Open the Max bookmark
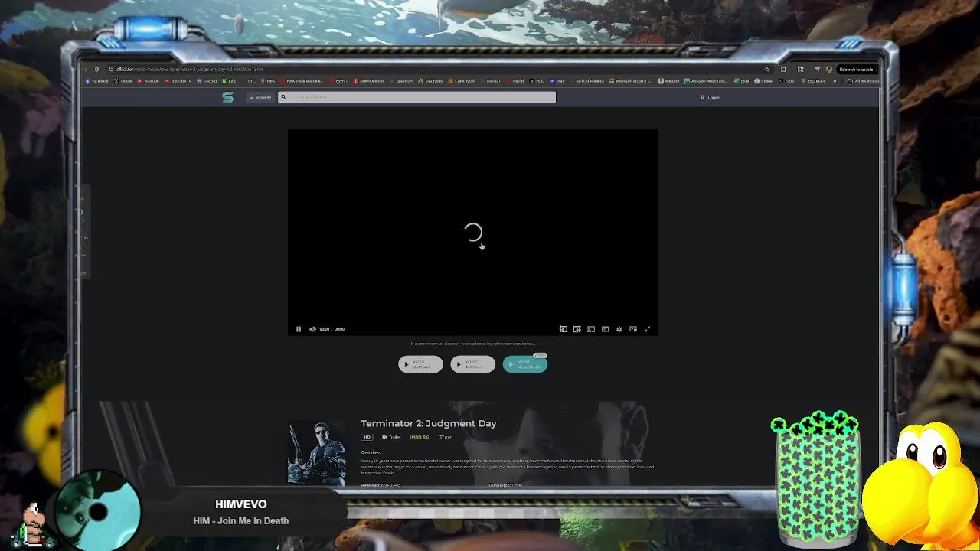 pyautogui.click(x=557, y=81)
